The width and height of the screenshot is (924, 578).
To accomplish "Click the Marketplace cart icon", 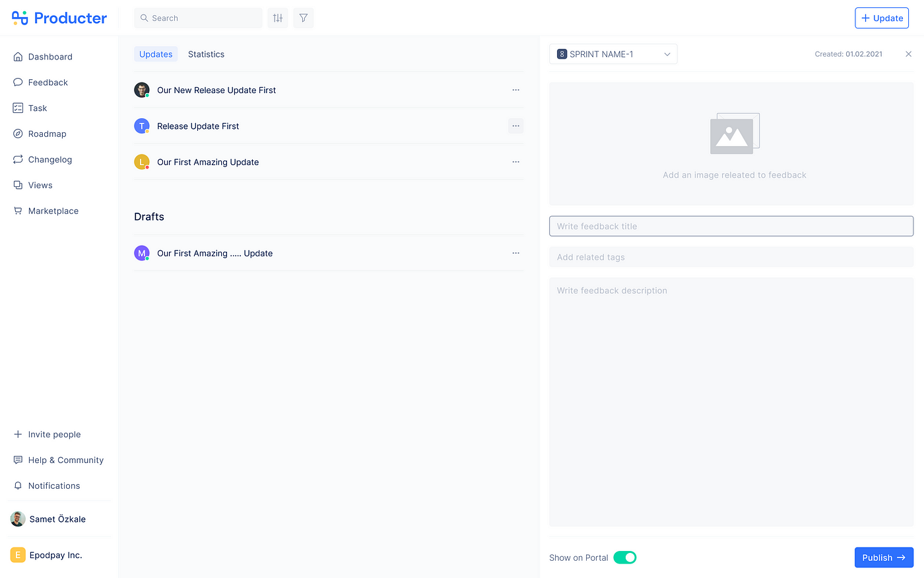I will 18,211.
